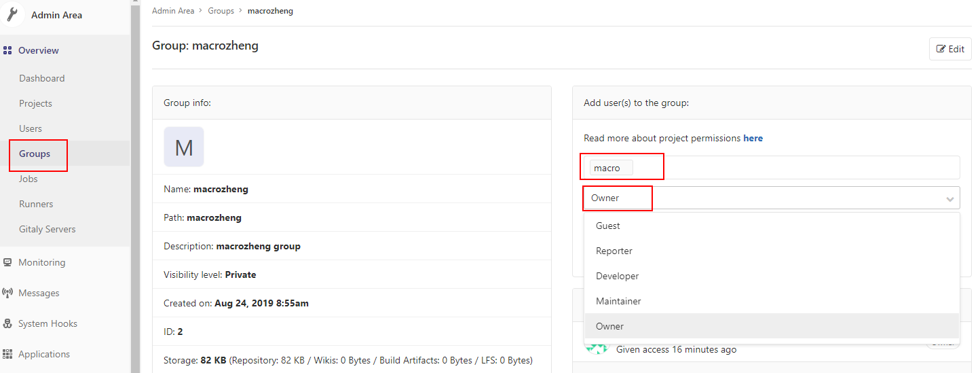Viewport: 980px width, 373px height.
Task: Click the Groups breadcrumb link
Action: (221, 11)
